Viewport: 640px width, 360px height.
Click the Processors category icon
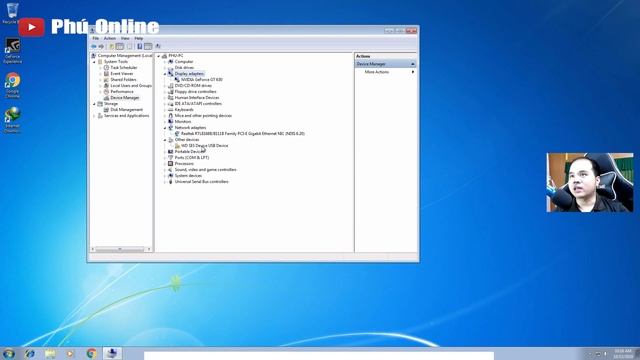[x=171, y=164]
